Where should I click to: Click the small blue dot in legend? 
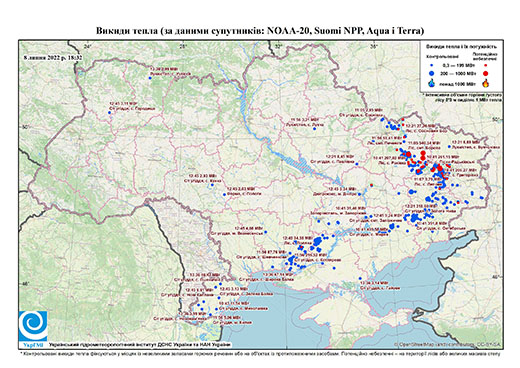(x=432, y=65)
